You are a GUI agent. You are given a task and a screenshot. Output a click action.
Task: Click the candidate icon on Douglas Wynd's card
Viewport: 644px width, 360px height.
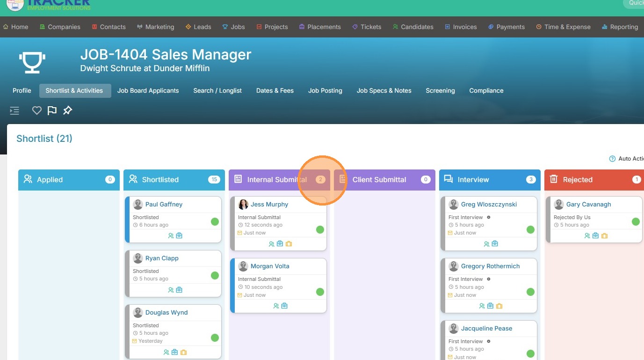tap(166, 352)
